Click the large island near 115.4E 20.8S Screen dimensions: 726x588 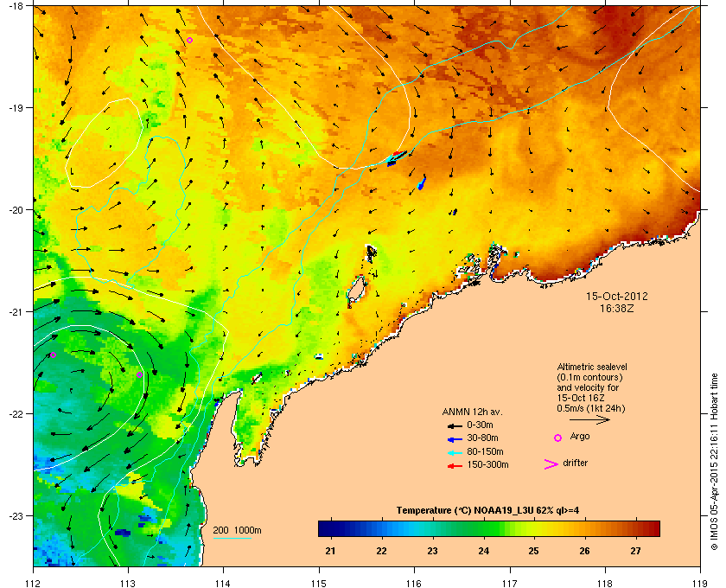click(356, 291)
